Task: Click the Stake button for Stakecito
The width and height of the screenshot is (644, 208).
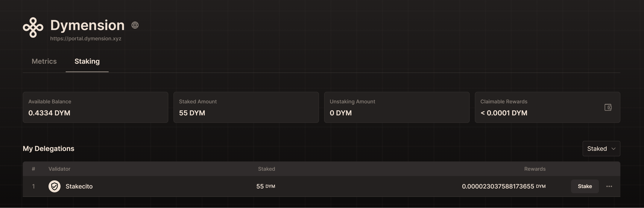Action: (585, 186)
